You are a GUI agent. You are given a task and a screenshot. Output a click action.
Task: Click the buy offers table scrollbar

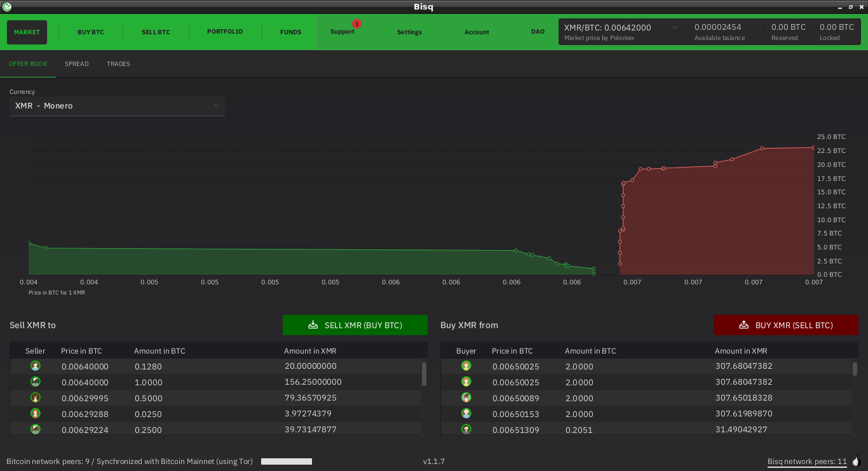tap(855, 369)
